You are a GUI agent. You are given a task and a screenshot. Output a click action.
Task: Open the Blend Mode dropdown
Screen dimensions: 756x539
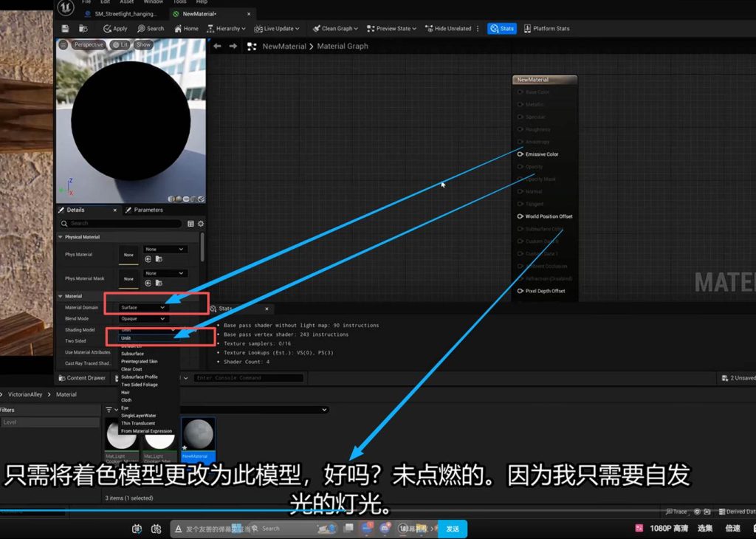pyautogui.click(x=143, y=319)
